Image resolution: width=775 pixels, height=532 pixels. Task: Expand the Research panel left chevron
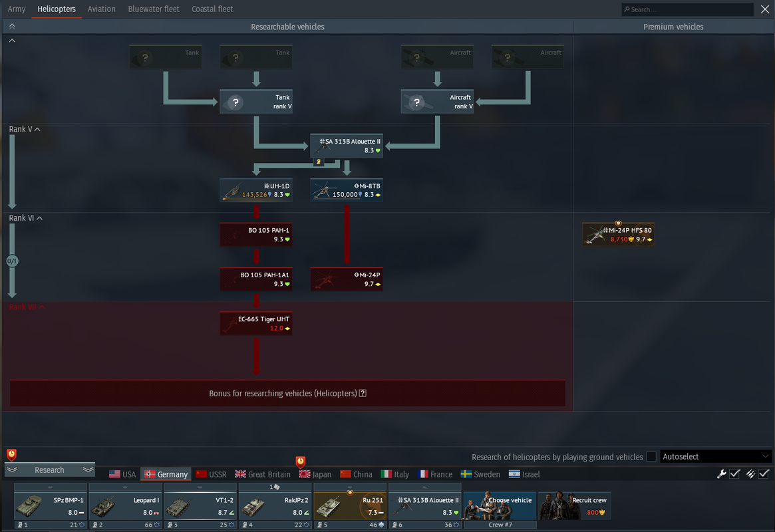pos(12,469)
